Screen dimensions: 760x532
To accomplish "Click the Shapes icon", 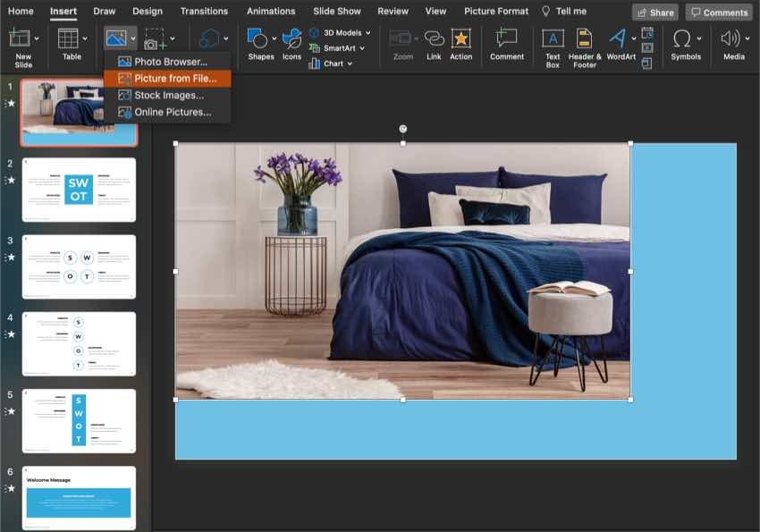I will pos(258,38).
